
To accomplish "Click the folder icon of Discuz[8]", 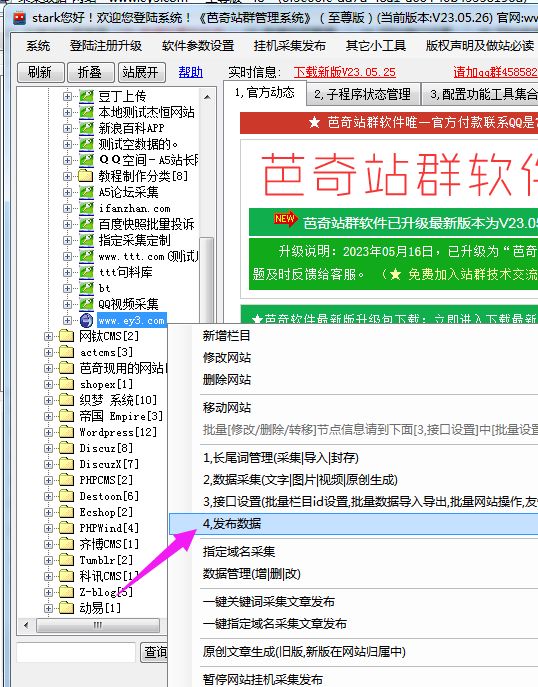I will 67,448.
